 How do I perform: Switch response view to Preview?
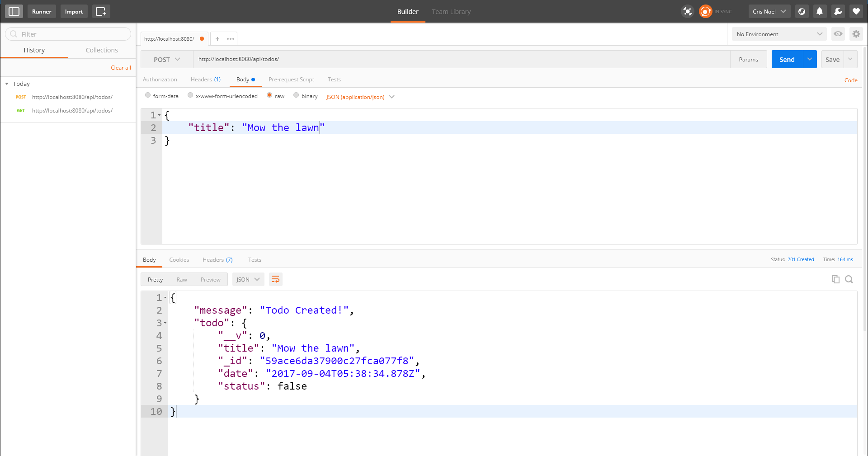point(211,280)
